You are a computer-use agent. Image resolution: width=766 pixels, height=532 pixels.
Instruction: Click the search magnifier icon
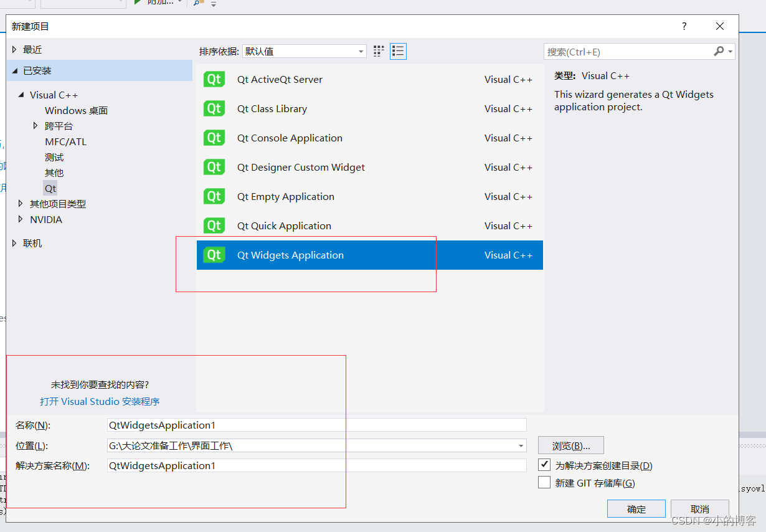point(719,52)
